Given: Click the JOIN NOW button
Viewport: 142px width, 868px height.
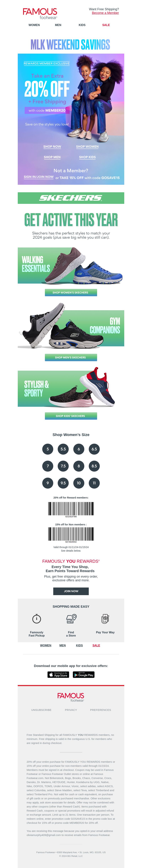Looking at the screenshot, I should click(71, 591).
